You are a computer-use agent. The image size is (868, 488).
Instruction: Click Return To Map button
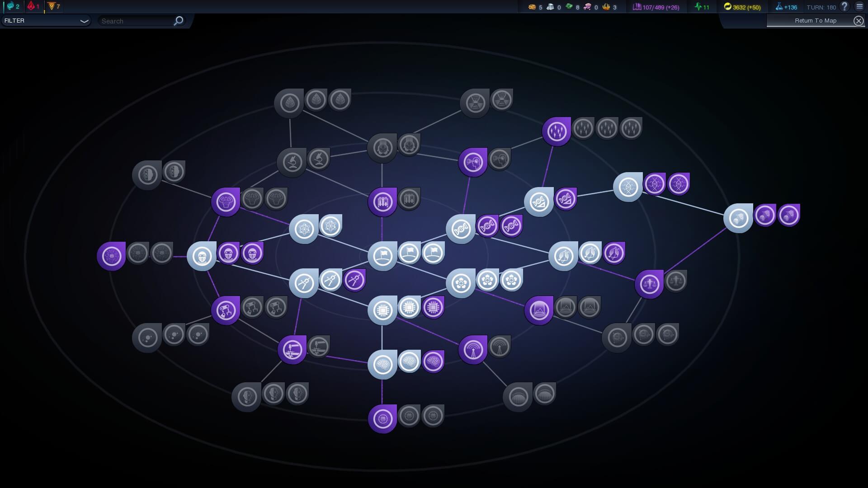815,21
